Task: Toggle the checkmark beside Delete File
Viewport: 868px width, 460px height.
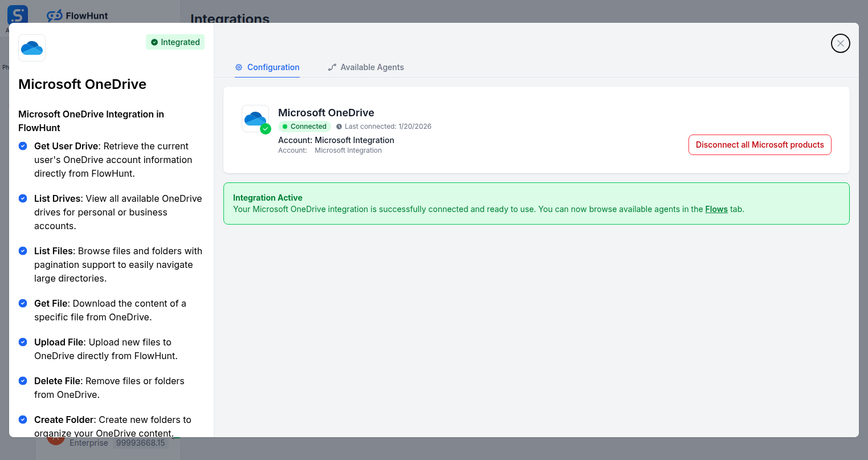Action: click(23, 381)
